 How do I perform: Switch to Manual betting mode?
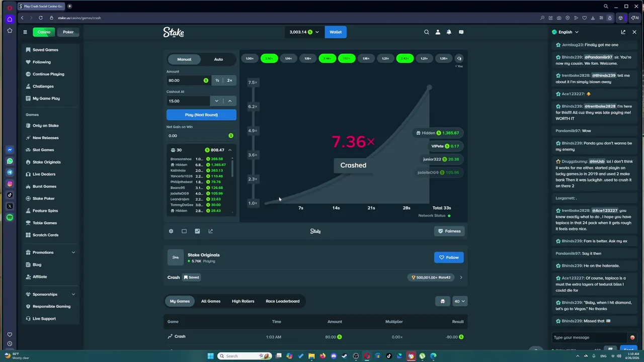[184, 59]
